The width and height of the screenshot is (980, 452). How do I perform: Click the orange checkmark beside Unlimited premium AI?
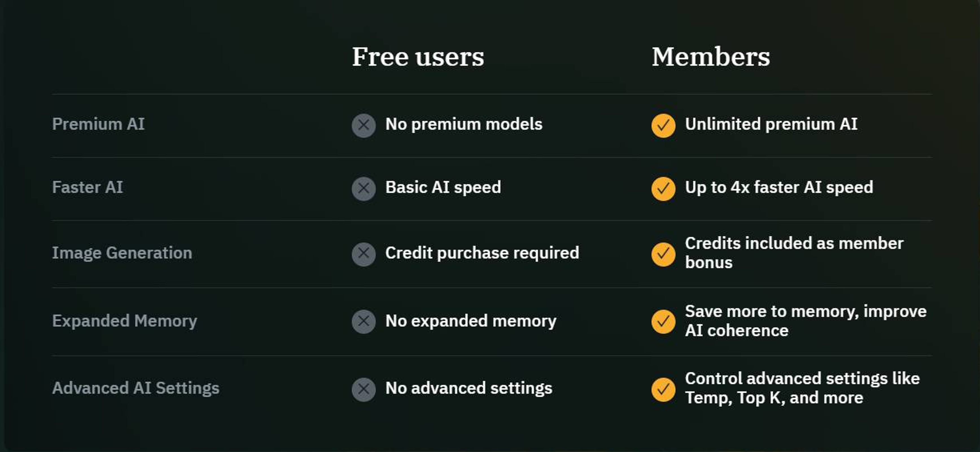(663, 125)
